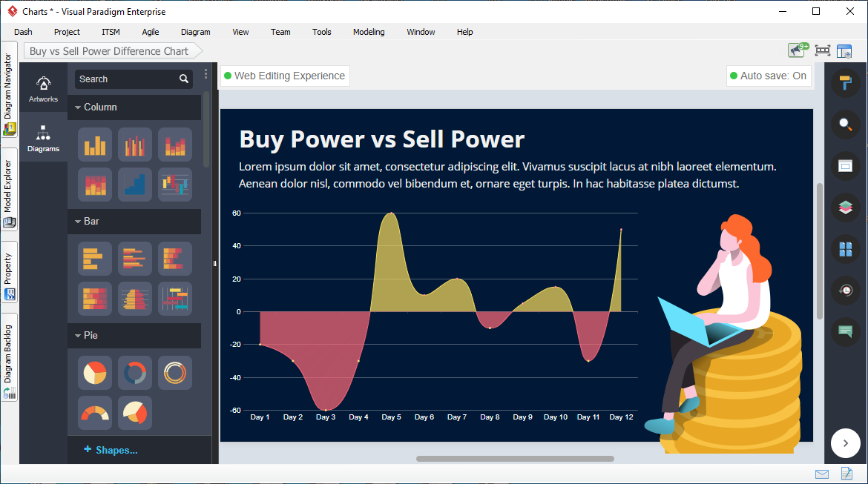Open the mail envelope icon in status bar
Viewport: 868px width, 484px height.
(822, 474)
